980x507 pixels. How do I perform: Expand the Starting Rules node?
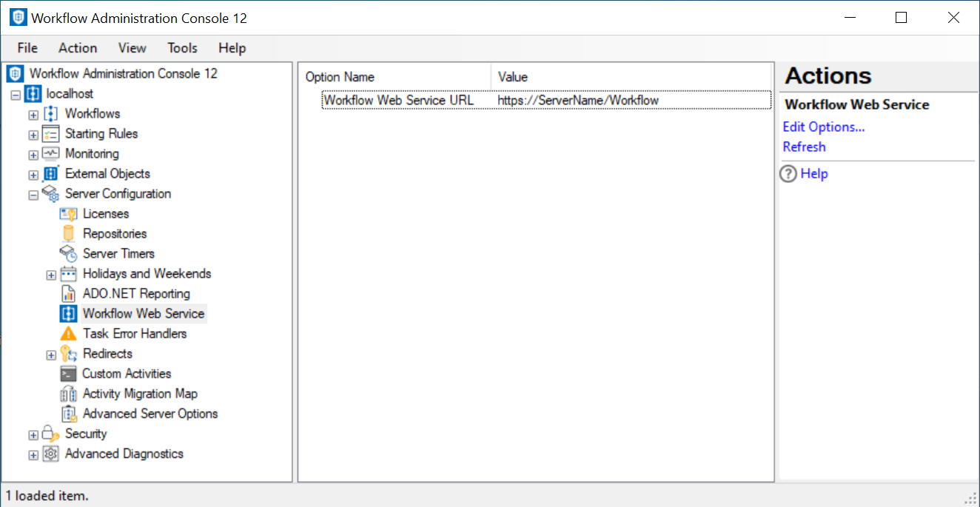tap(33, 135)
